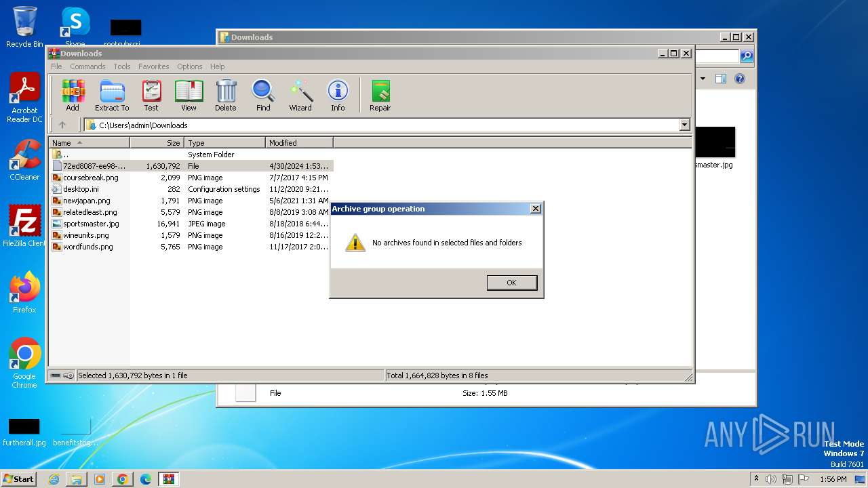The width and height of the screenshot is (868, 488).
Task: Open Acrobat Reader DC desktop icon
Action: 24,98
